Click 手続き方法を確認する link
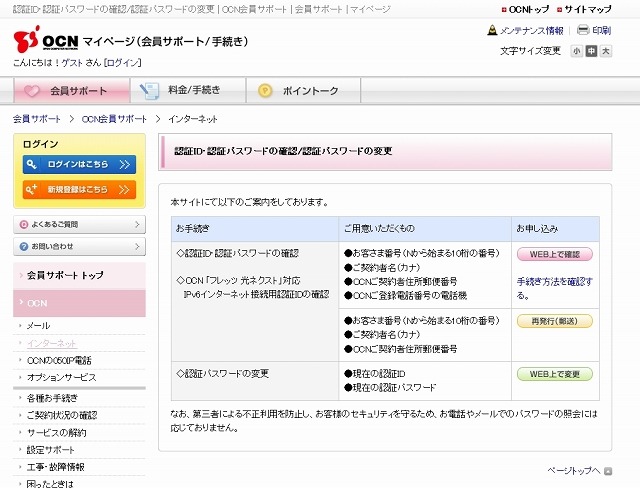The width and height of the screenshot is (640, 488). coord(555,288)
